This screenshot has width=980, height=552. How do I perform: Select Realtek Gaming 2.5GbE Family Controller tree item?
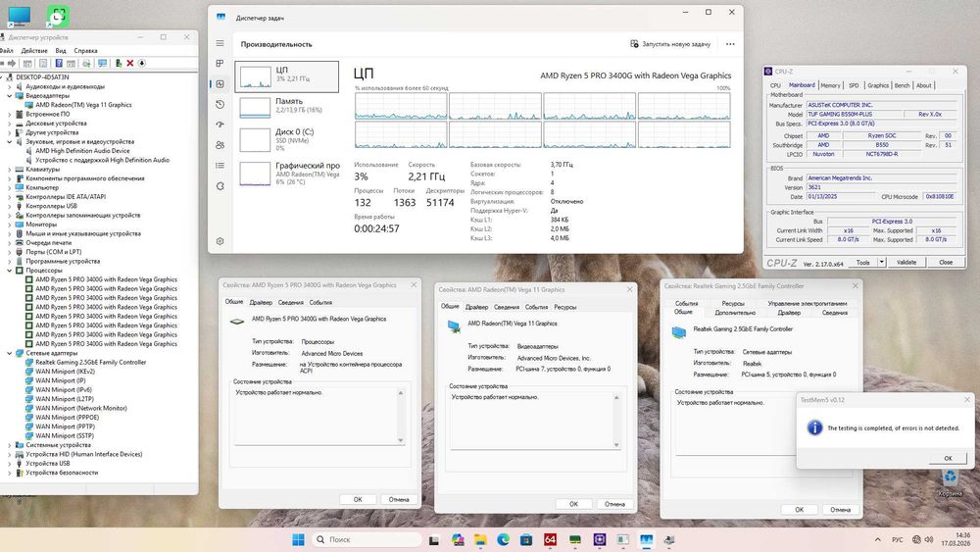click(x=90, y=363)
